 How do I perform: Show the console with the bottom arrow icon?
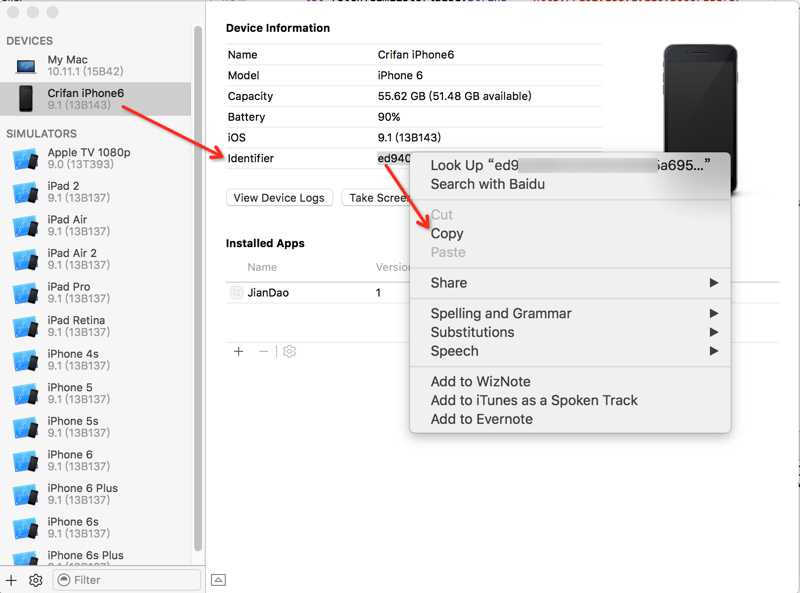[219, 580]
